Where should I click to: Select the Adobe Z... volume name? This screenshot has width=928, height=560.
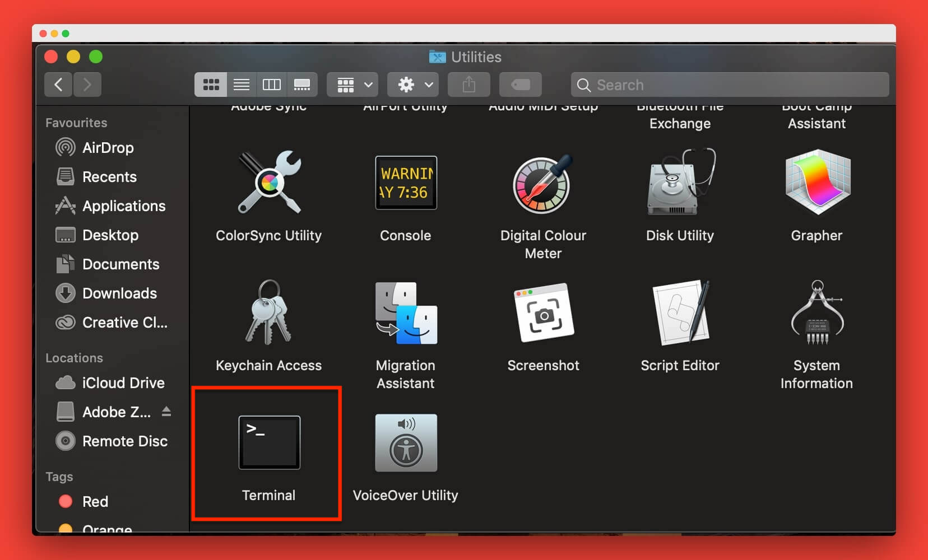point(117,412)
